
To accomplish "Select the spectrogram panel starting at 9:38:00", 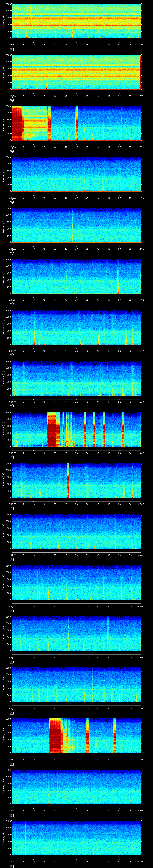I will click(76, 72).
